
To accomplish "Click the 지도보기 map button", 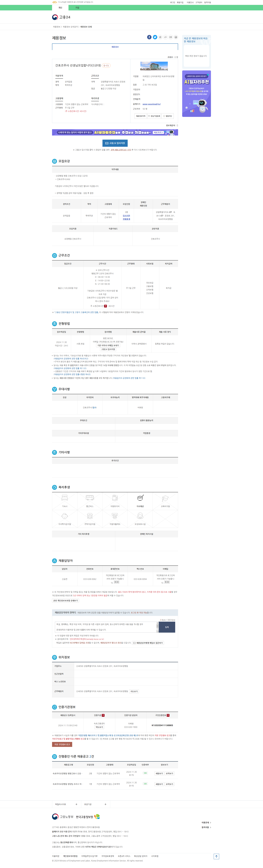I will pyautogui.click(x=134, y=691).
